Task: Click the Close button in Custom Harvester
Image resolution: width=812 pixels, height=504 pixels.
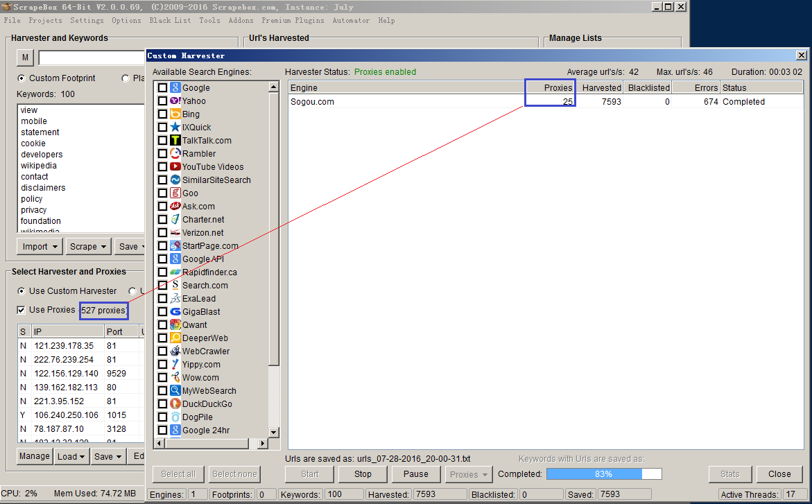Action: [779, 474]
